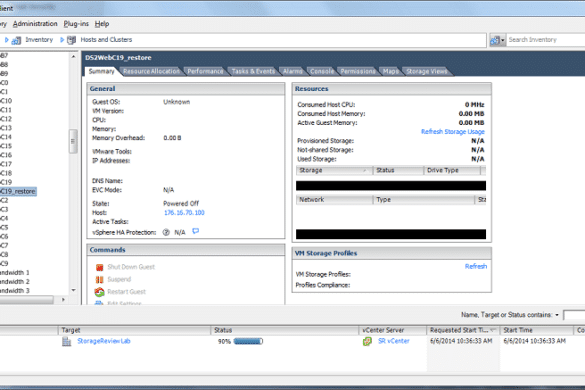Select the C18 tree item
585x390 pixels.
click(x=6, y=173)
